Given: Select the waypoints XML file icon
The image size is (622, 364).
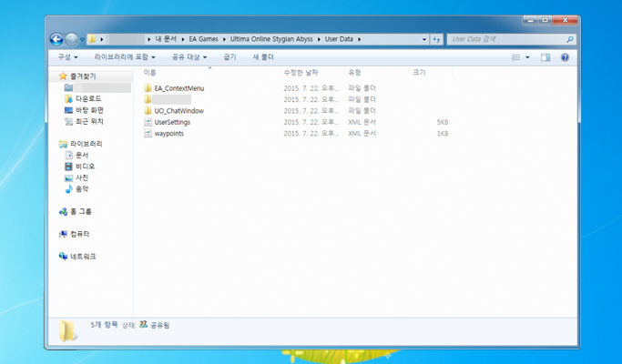Looking at the screenshot, I should click(x=148, y=133).
